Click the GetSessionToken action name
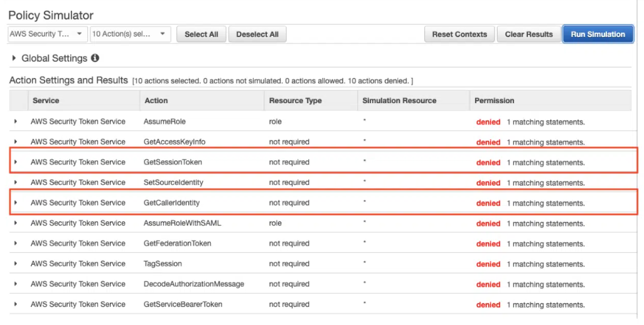This screenshot has height=325, width=644. tap(173, 162)
